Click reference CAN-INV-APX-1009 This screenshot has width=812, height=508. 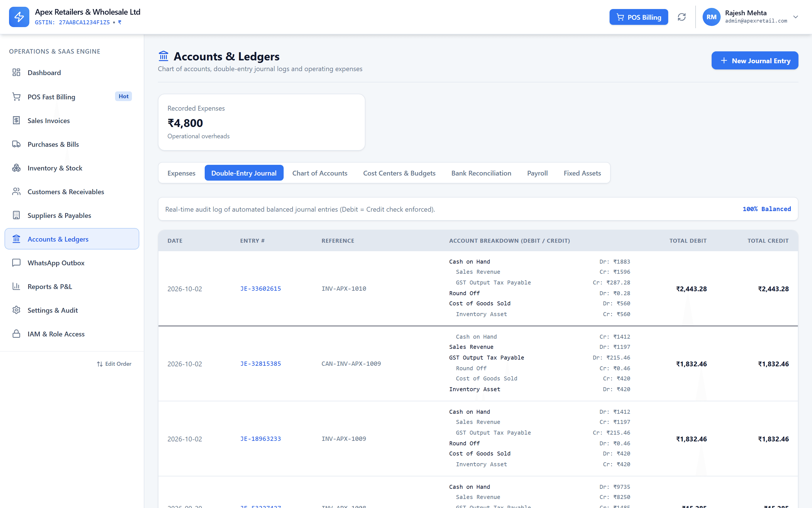click(351, 364)
